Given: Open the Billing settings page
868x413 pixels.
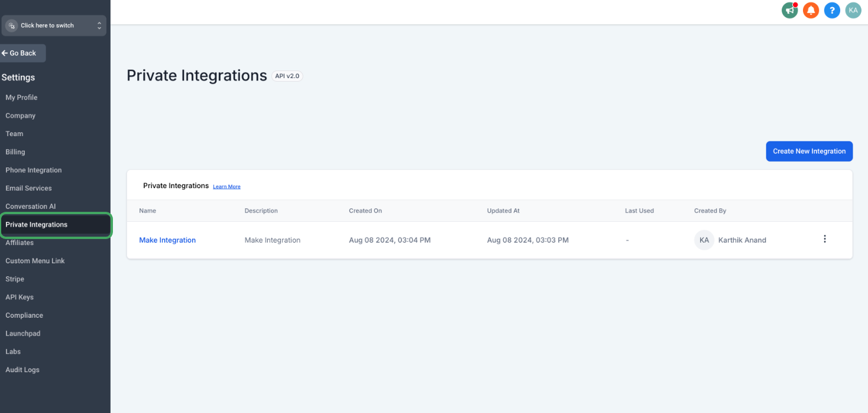Looking at the screenshot, I should (x=15, y=152).
